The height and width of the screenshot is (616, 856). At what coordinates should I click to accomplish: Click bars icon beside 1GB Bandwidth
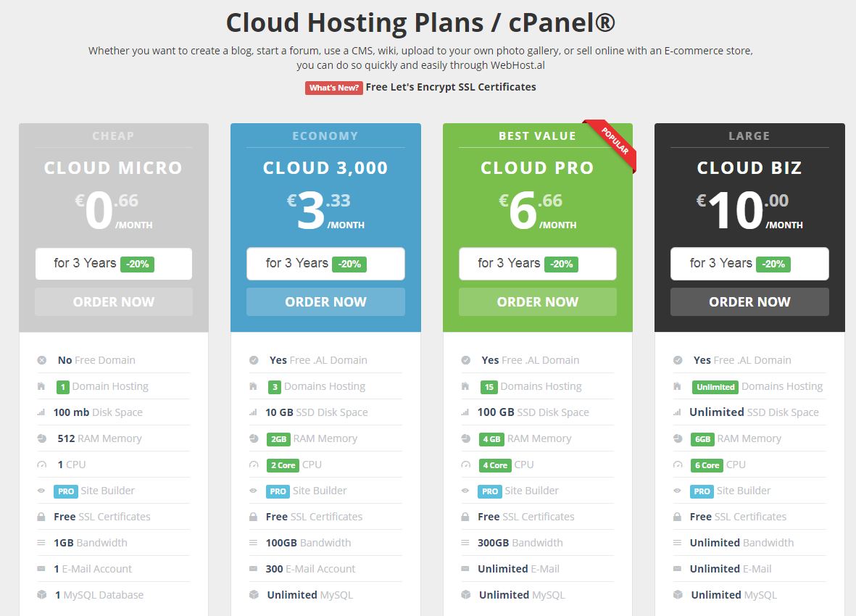click(x=41, y=543)
